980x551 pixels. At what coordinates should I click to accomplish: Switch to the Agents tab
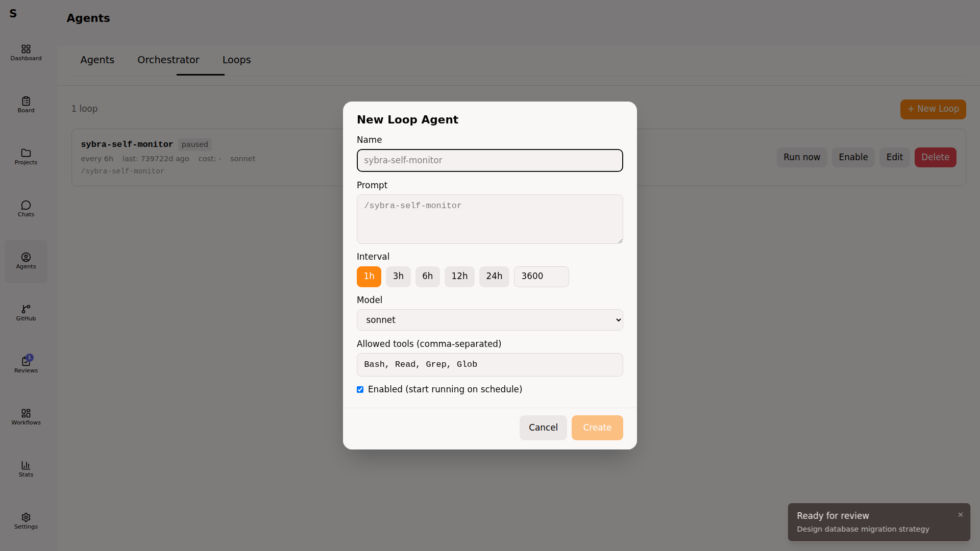(97, 60)
